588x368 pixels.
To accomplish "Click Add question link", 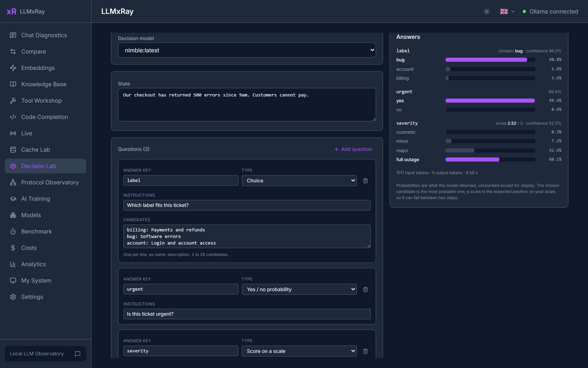I will [353, 149].
